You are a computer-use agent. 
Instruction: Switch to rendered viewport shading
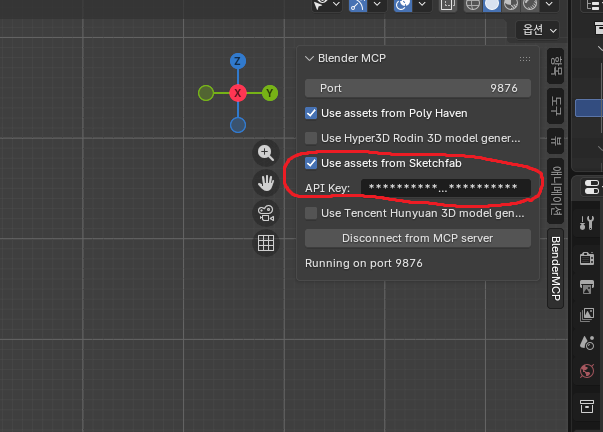(530, 4)
